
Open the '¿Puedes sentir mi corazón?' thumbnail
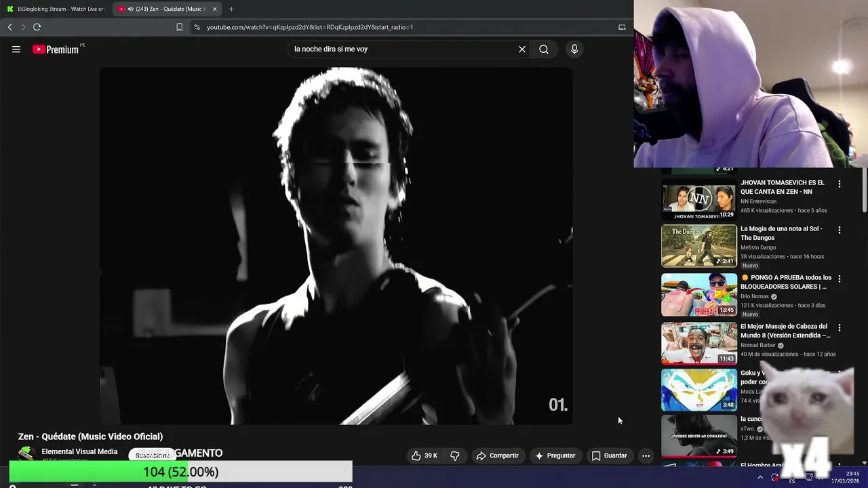click(698, 436)
